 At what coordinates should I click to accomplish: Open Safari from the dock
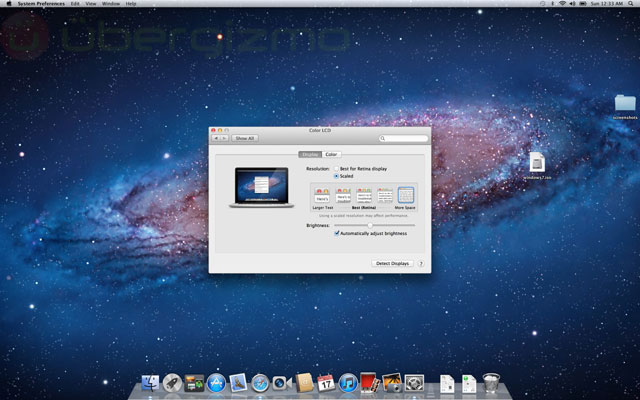point(260,382)
